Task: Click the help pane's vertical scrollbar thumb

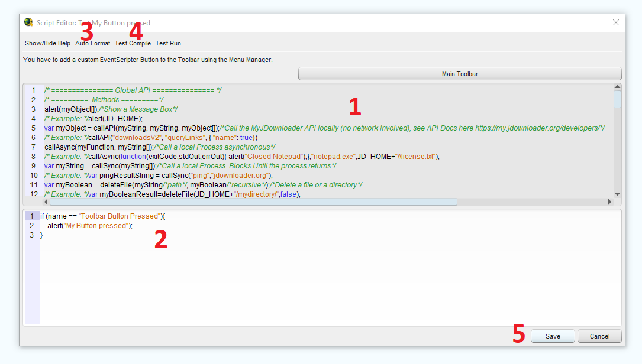Action: (617, 99)
